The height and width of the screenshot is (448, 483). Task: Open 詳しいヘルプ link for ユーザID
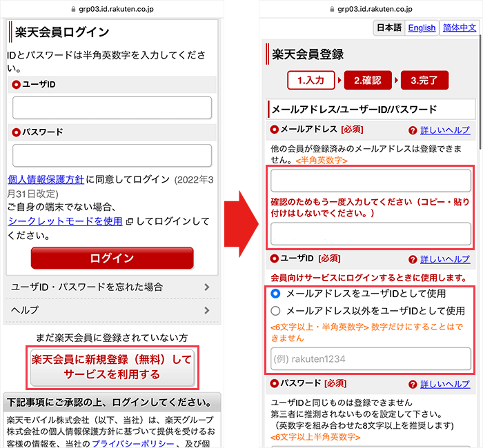click(x=445, y=259)
